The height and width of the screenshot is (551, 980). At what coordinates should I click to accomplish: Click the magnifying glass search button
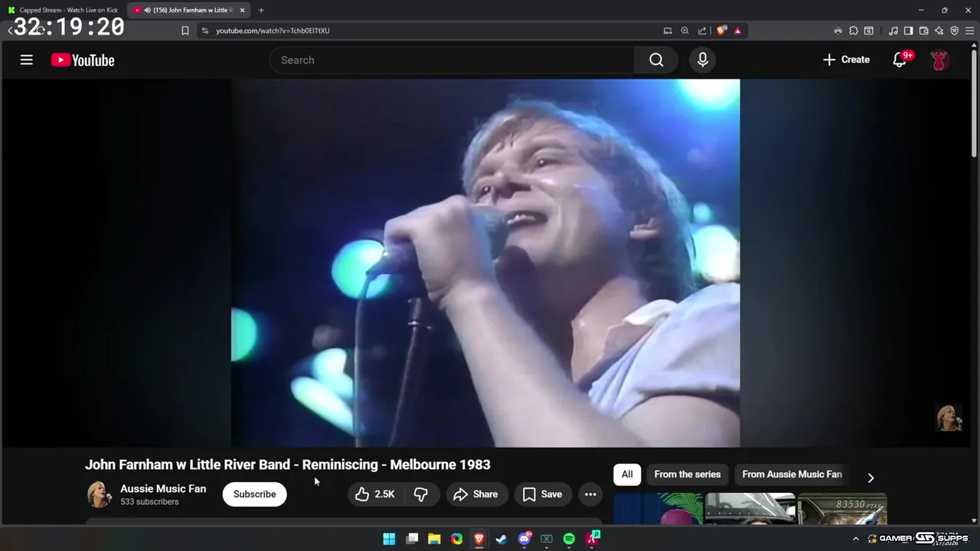(x=656, y=60)
